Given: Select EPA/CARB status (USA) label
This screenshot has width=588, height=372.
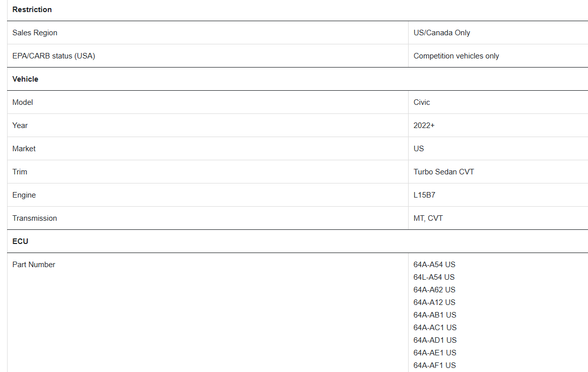Looking at the screenshot, I should coord(53,56).
